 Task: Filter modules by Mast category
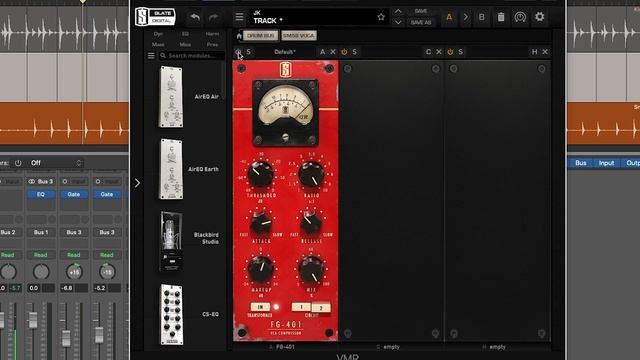click(158, 44)
